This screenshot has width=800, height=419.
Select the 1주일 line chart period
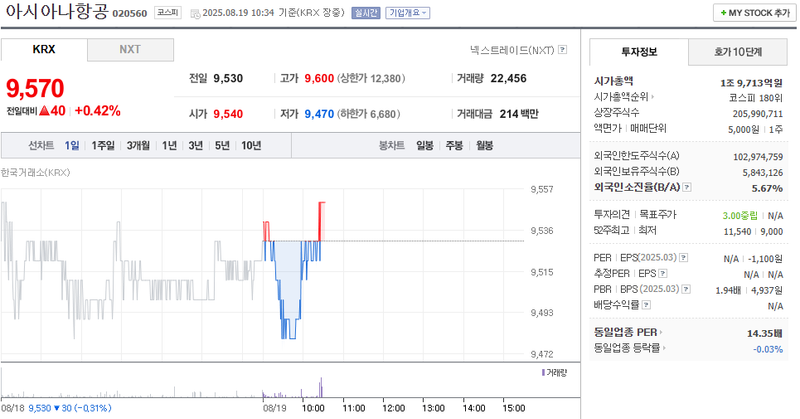click(103, 146)
